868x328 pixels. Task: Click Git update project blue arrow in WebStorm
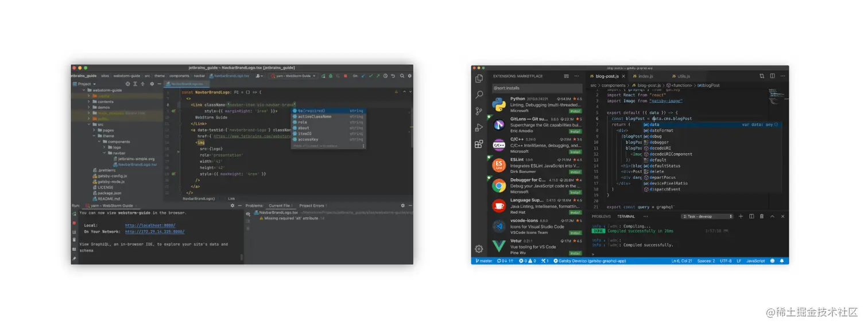[363, 76]
